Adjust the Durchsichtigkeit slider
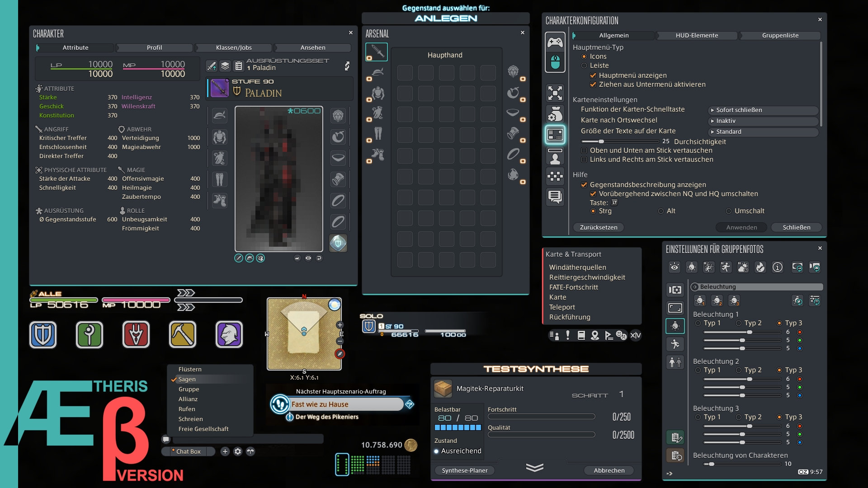This screenshot has width=868, height=488. [602, 141]
